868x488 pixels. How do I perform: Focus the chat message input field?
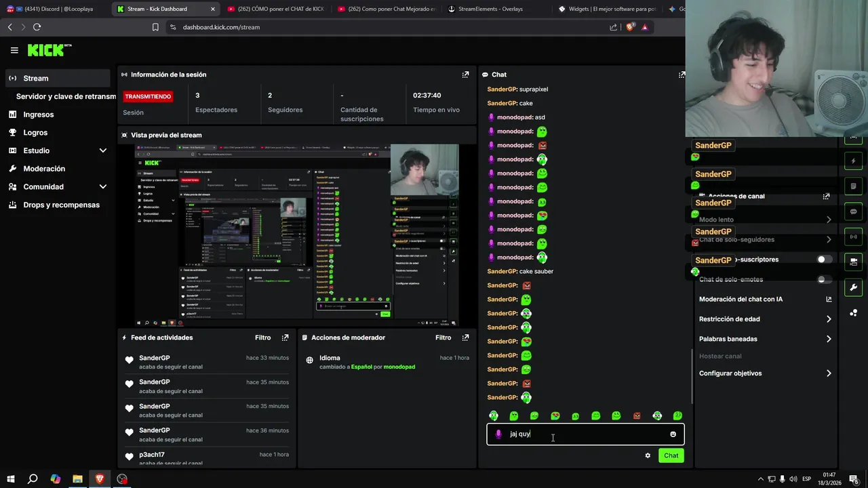(x=585, y=434)
